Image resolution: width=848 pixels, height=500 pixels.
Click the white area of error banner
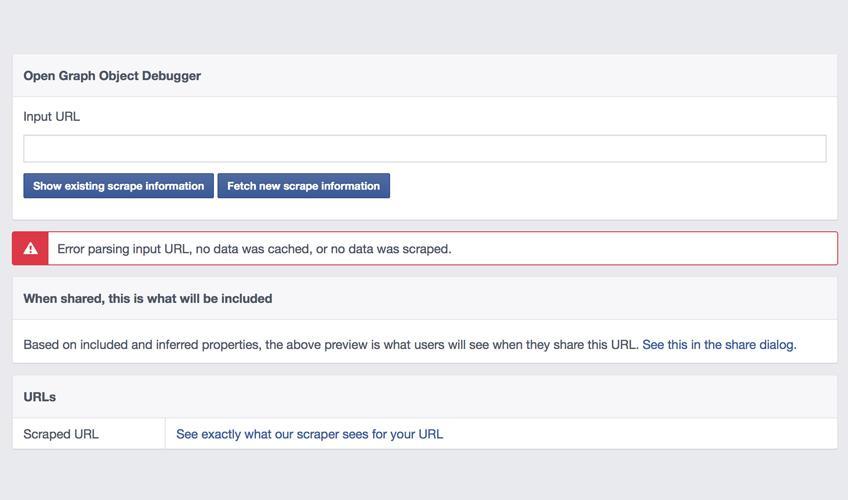click(x=640, y=249)
